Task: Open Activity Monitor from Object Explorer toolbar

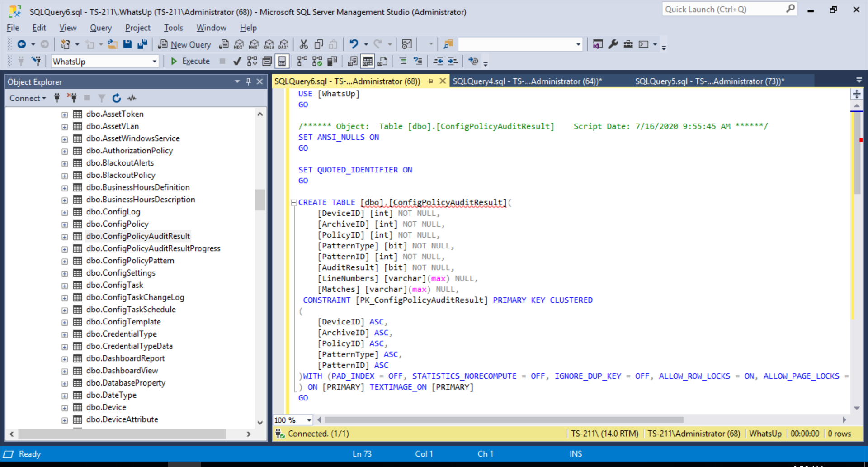Action: (x=132, y=98)
